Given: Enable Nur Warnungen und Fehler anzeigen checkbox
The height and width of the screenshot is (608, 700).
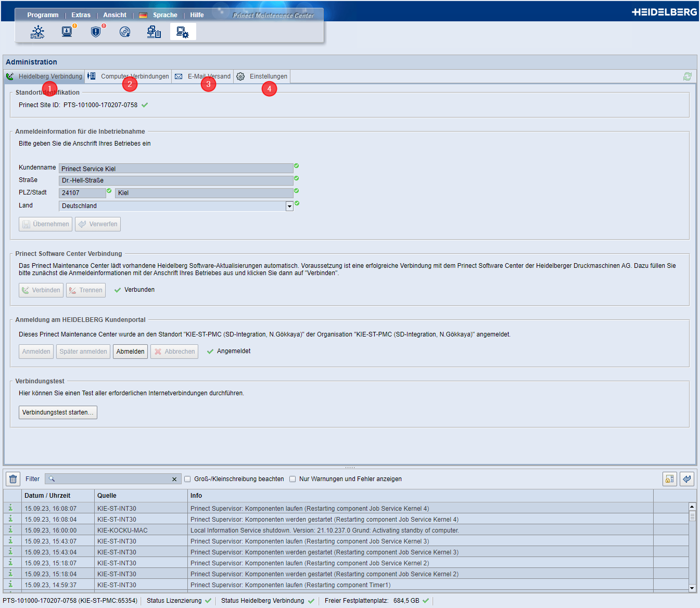Looking at the screenshot, I should coord(292,479).
